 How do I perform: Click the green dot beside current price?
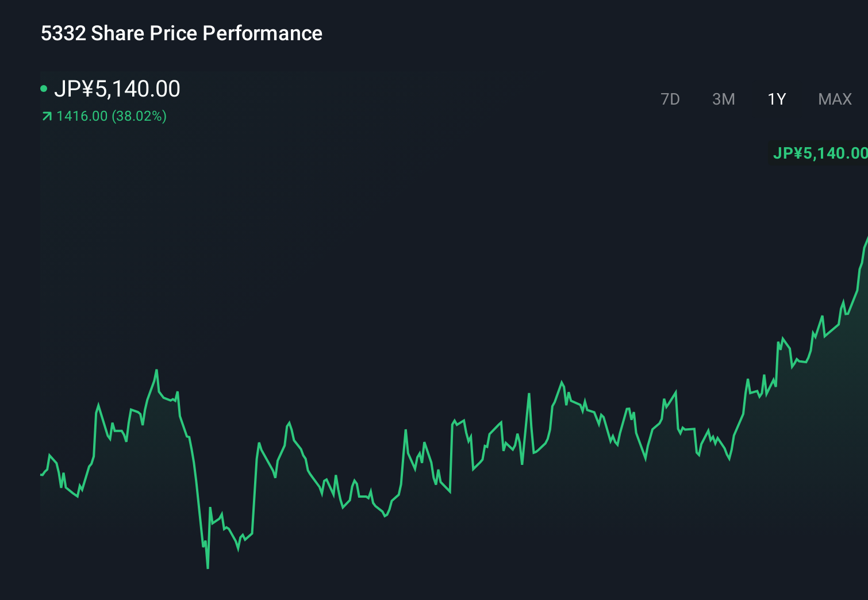coord(44,89)
